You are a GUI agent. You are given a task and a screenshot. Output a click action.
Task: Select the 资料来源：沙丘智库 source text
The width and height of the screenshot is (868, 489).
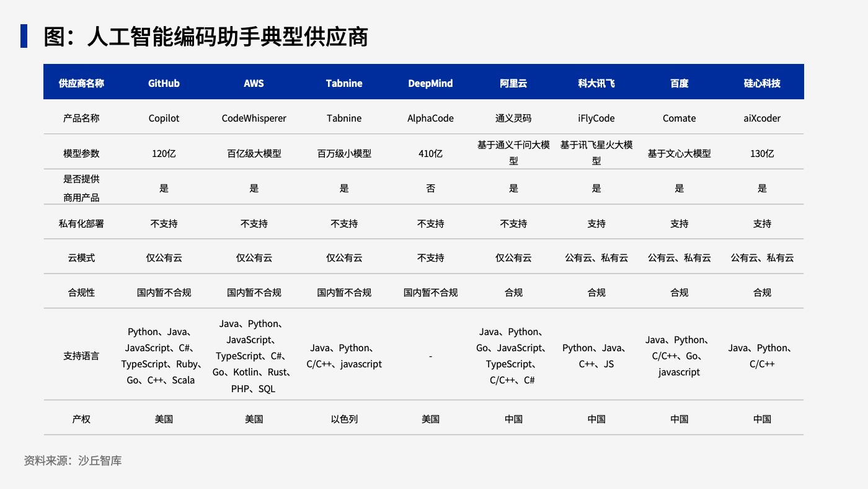(x=73, y=460)
